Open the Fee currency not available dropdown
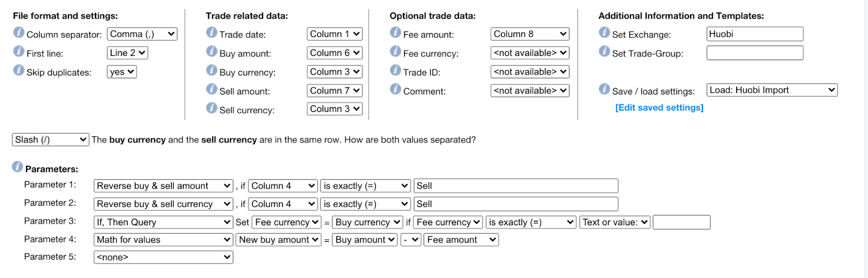 coord(530,53)
